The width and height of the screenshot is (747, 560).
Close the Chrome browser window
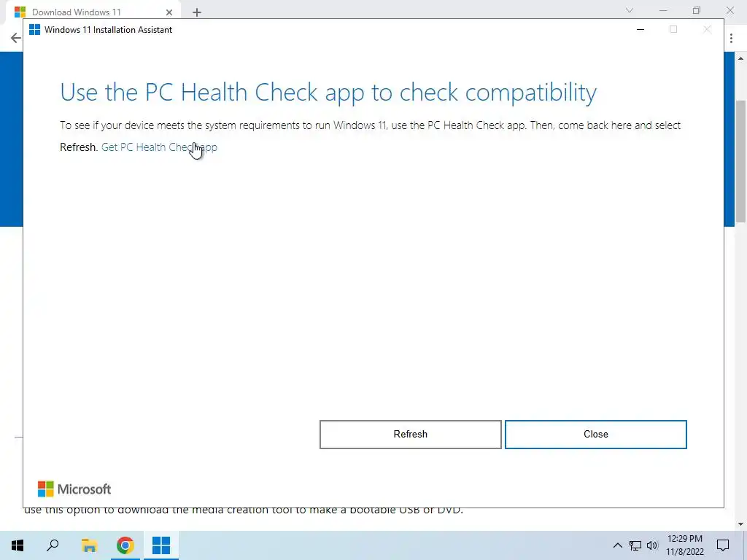(729, 10)
